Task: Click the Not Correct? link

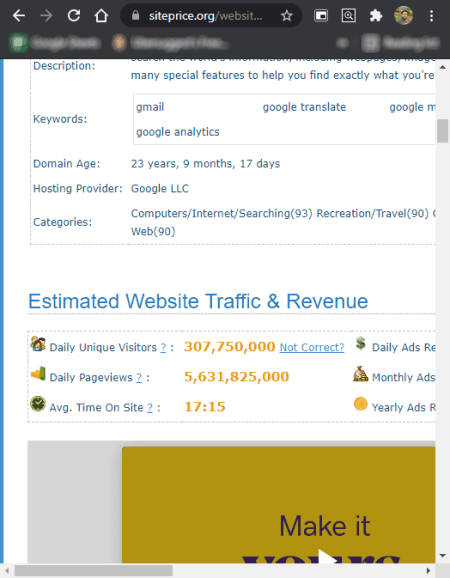Action: point(312,347)
